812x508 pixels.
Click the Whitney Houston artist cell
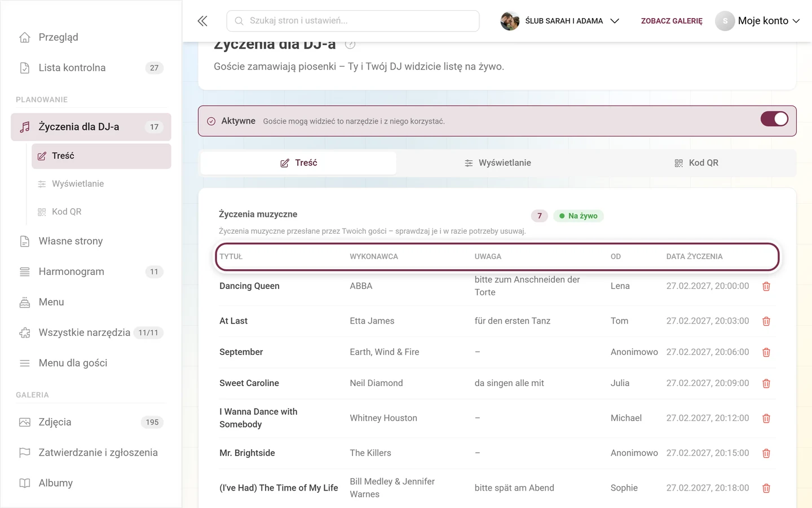[383, 418]
